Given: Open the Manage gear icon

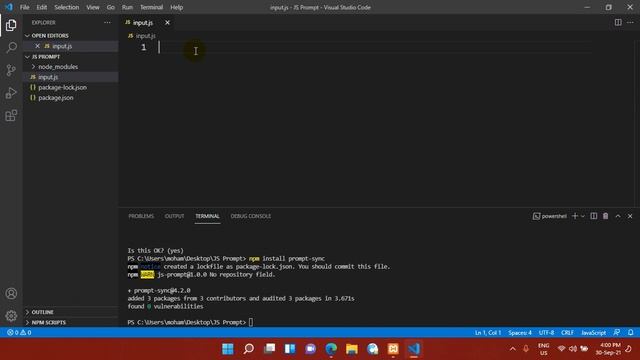Looking at the screenshot, I should (x=11, y=316).
